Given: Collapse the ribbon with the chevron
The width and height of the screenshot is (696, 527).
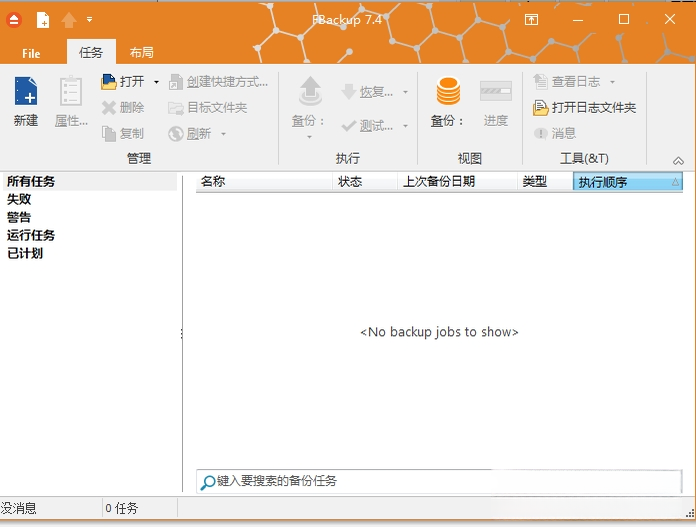Looking at the screenshot, I should [x=678, y=161].
